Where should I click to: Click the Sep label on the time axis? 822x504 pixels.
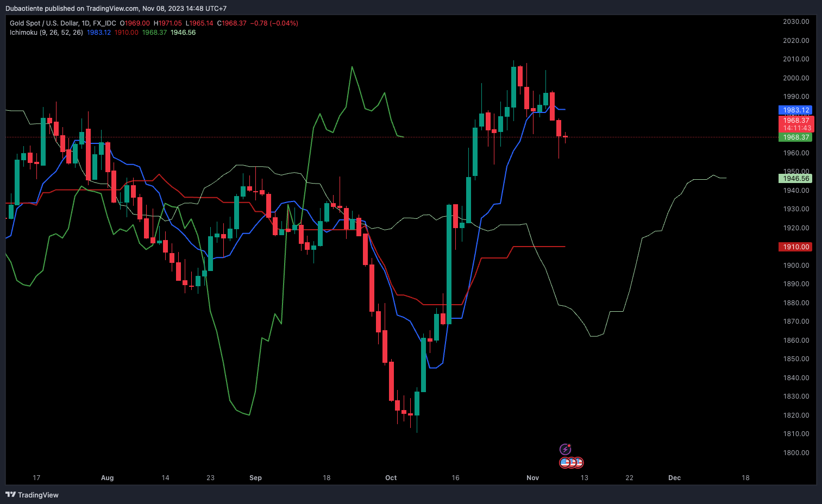pyautogui.click(x=255, y=478)
